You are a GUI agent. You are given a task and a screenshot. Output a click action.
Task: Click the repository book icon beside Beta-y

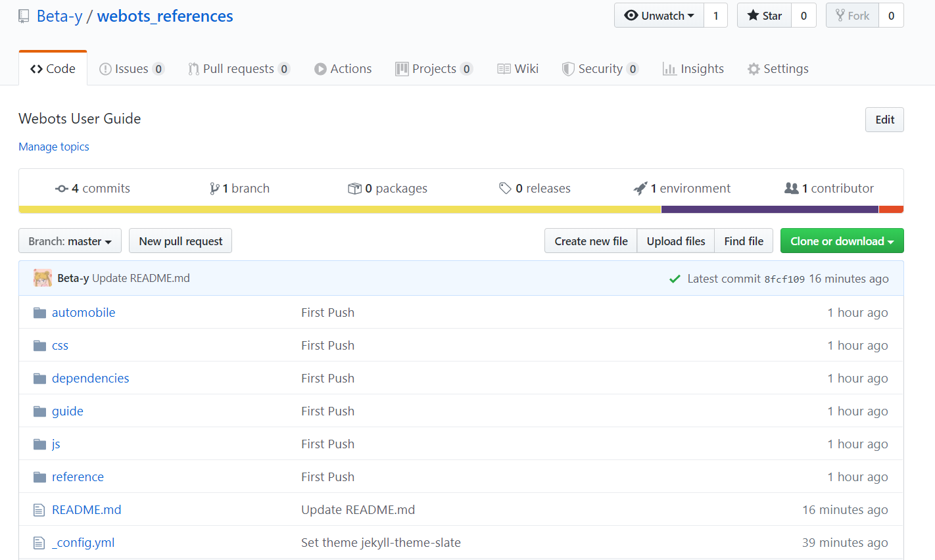click(24, 16)
